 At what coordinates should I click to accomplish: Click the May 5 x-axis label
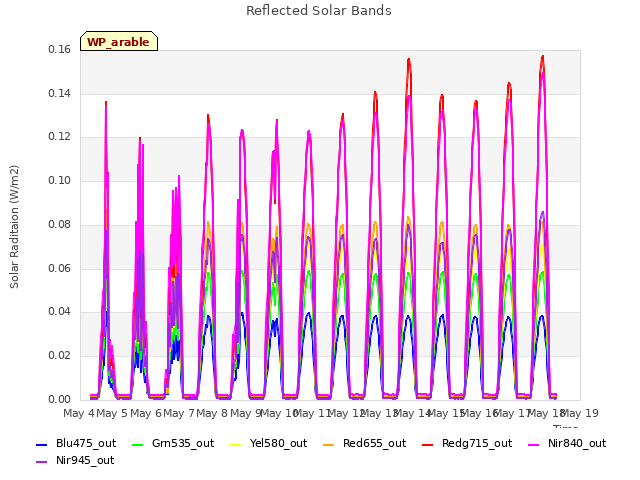pos(112,413)
